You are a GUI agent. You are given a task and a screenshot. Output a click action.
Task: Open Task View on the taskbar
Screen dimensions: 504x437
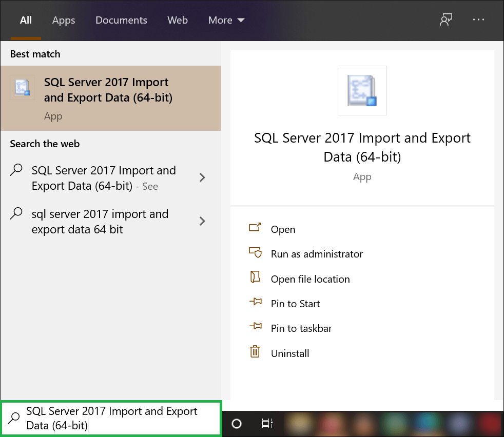click(x=267, y=424)
